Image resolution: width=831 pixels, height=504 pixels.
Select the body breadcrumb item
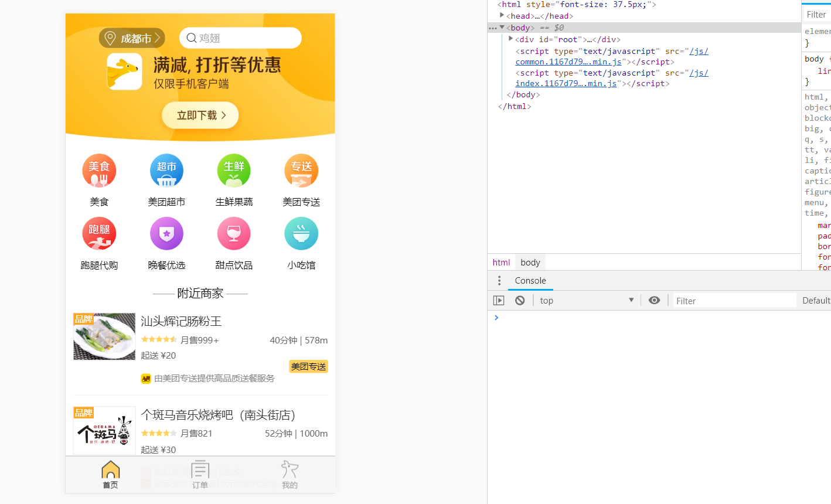(530, 263)
